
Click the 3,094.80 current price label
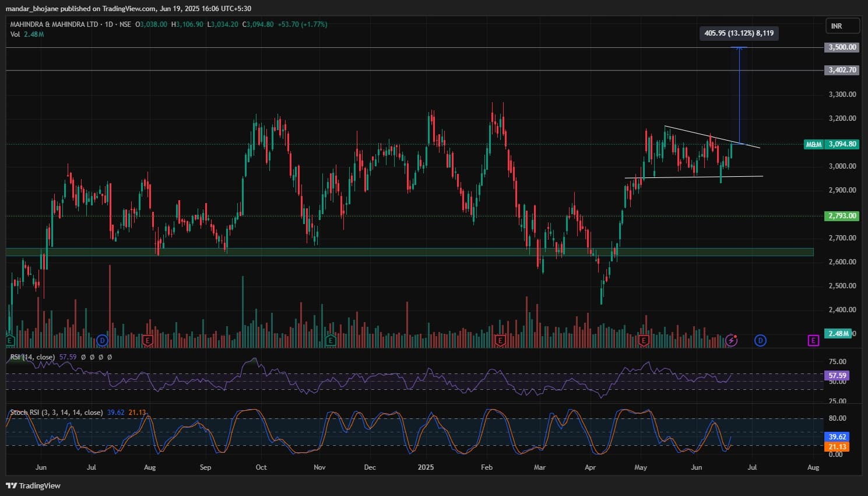tap(842, 144)
